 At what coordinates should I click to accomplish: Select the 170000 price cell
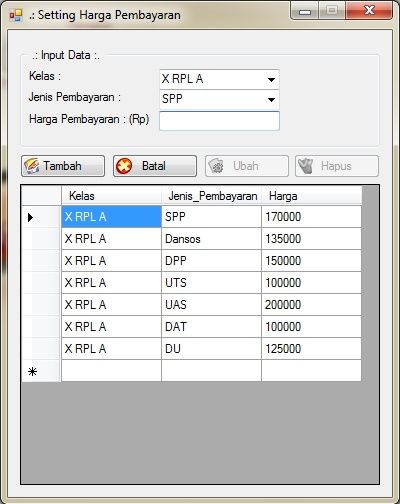(x=312, y=217)
